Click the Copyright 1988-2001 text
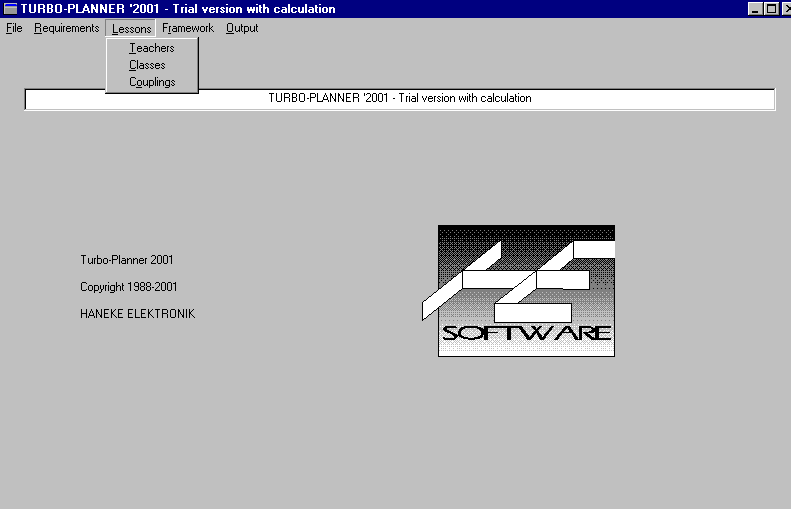 point(129,287)
